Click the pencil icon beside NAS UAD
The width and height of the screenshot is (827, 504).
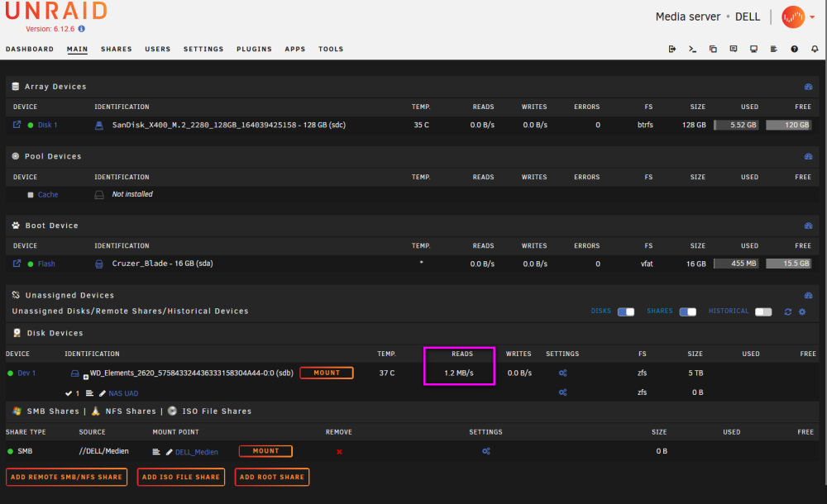pyautogui.click(x=103, y=393)
